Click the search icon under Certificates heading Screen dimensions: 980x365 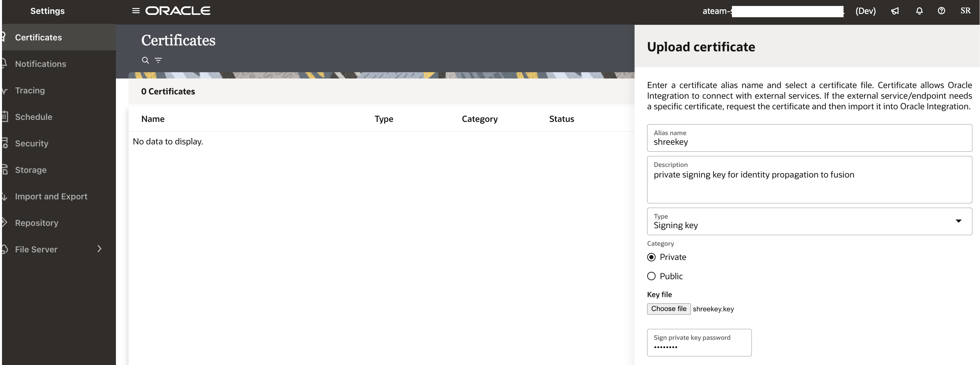(146, 60)
